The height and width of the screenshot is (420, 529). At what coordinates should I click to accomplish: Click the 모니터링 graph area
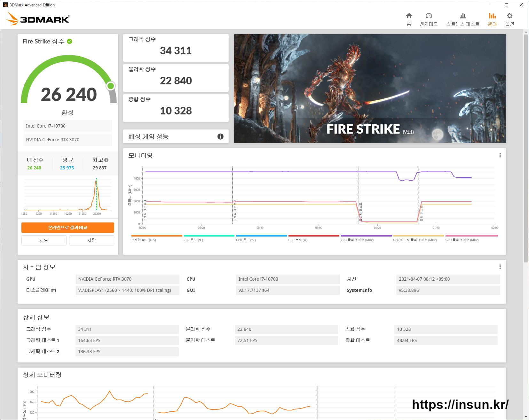(x=319, y=195)
